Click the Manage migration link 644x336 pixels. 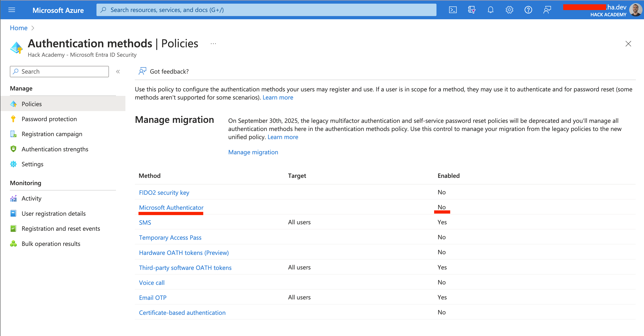click(253, 152)
